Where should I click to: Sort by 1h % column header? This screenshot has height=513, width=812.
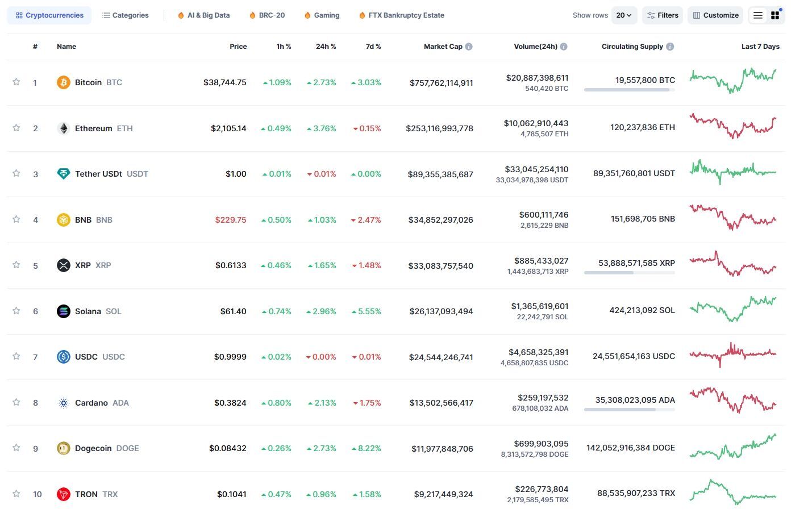pyautogui.click(x=284, y=47)
